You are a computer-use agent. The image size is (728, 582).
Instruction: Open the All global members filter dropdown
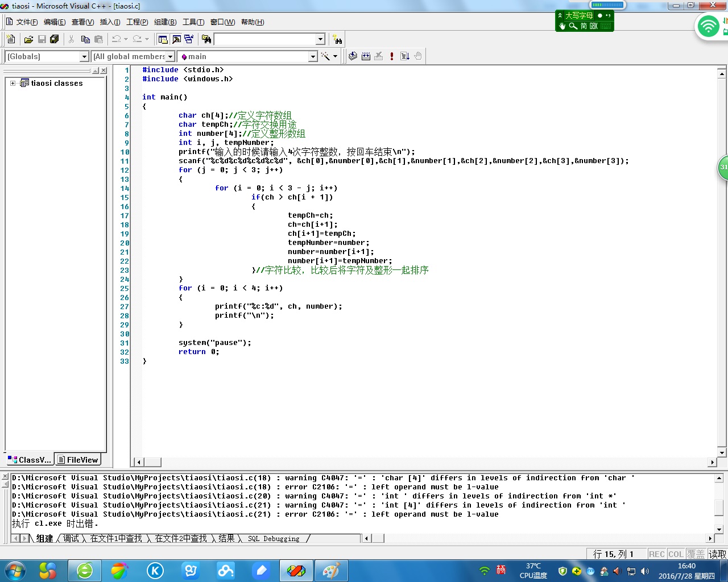tap(170, 56)
